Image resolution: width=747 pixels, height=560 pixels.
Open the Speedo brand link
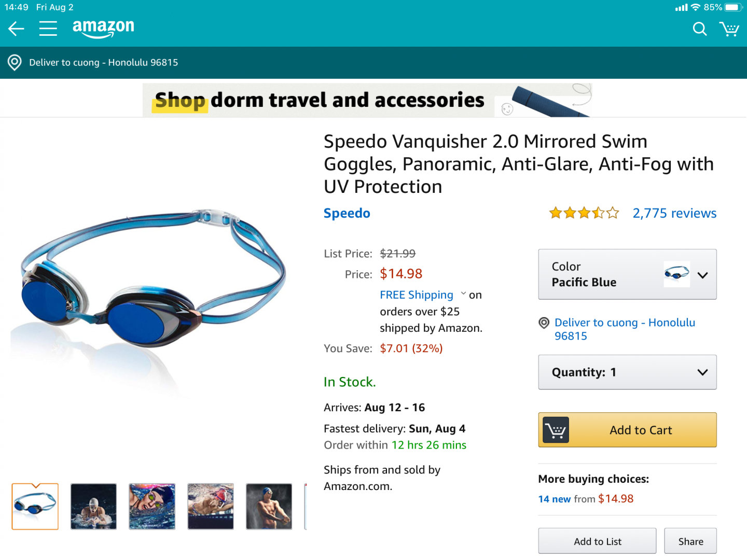347,213
